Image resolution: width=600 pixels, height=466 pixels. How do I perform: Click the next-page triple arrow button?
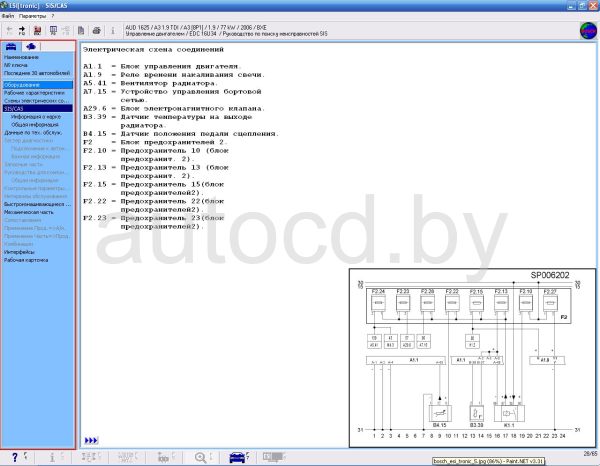tap(91, 440)
